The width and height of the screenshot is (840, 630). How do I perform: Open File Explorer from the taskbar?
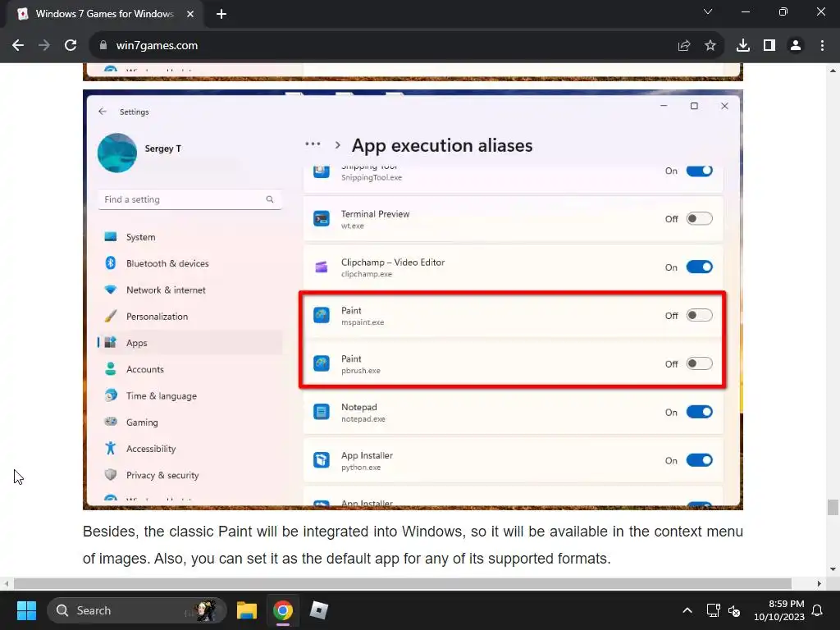point(247,610)
